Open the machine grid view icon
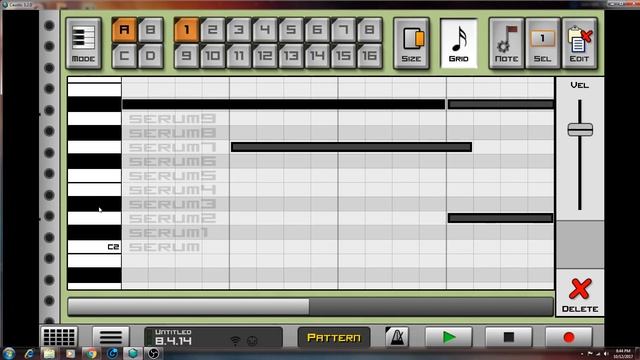This screenshot has height=360, width=640. [59, 337]
